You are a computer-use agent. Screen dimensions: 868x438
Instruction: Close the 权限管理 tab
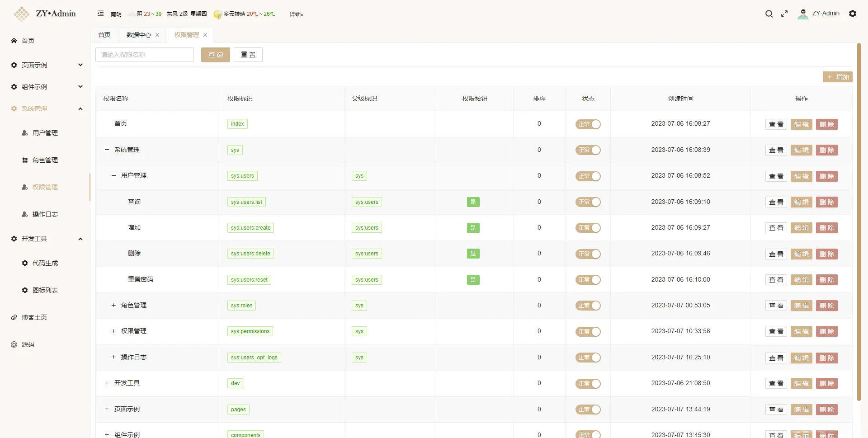tap(205, 35)
